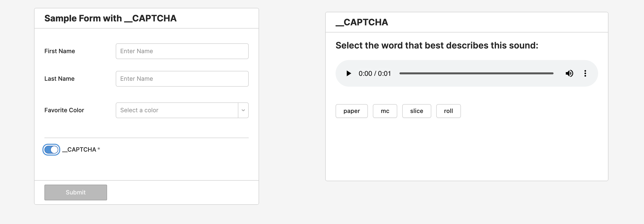Choose the word paper
Viewport: 644px width, 224px height.
pos(351,111)
